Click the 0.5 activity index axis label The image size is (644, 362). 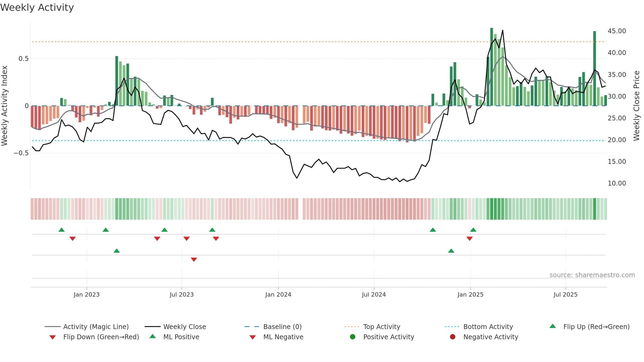click(x=24, y=59)
